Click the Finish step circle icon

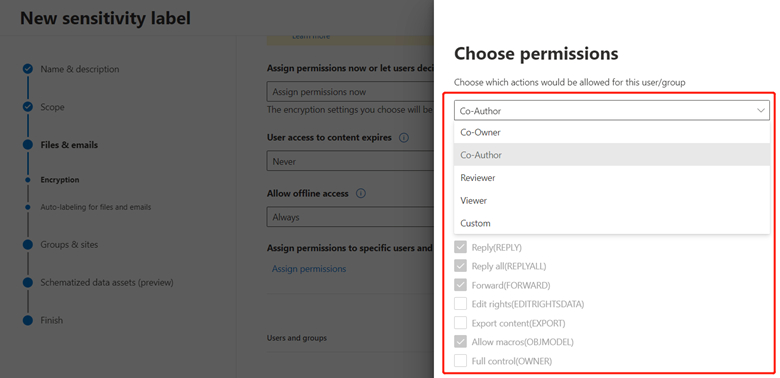(x=28, y=320)
